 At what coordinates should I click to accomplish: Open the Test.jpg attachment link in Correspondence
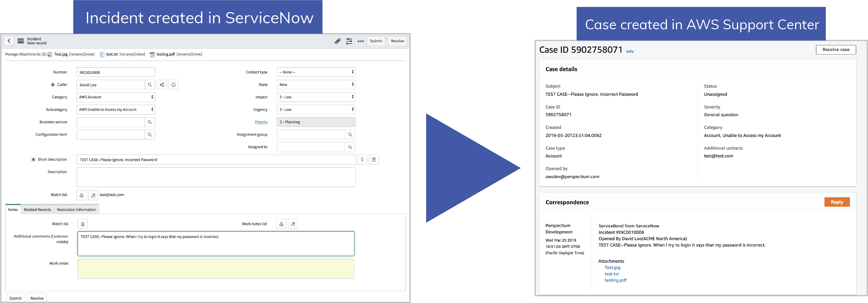tap(612, 267)
